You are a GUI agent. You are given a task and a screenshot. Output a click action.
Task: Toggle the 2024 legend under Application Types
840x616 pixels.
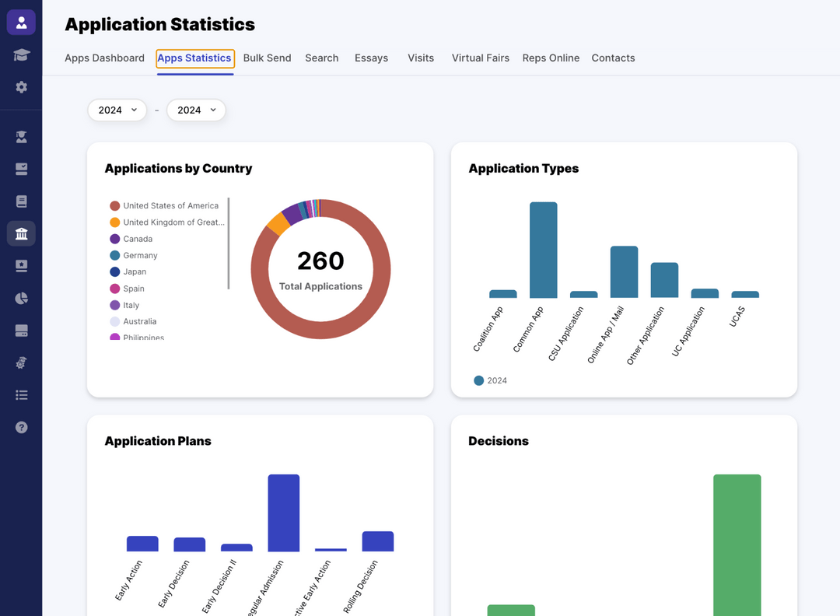[490, 380]
